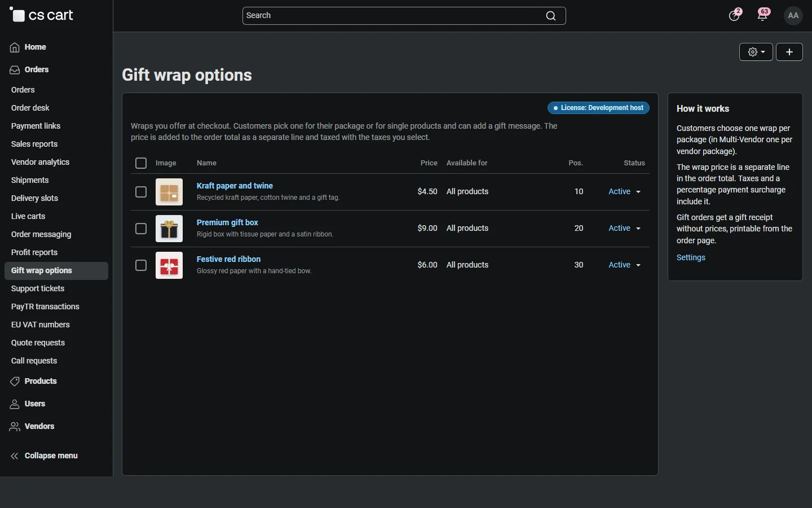The image size is (812, 508).
Task: Open PayTR transactions menu item
Action: coord(45,306)
